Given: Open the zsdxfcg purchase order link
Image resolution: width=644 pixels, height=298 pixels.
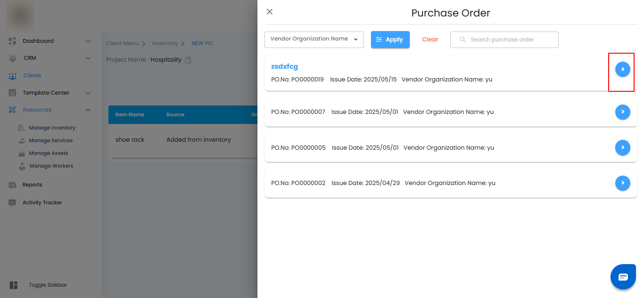Looking at the screenshot, I should tap(284, 66).
